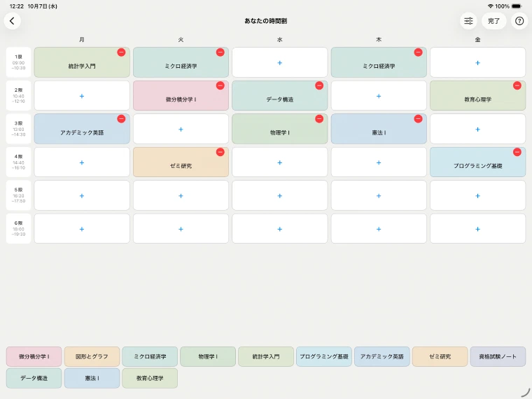Add a class to Thursday period 5
This screenshot has height=399, width=532.
[x=379, y=195]
